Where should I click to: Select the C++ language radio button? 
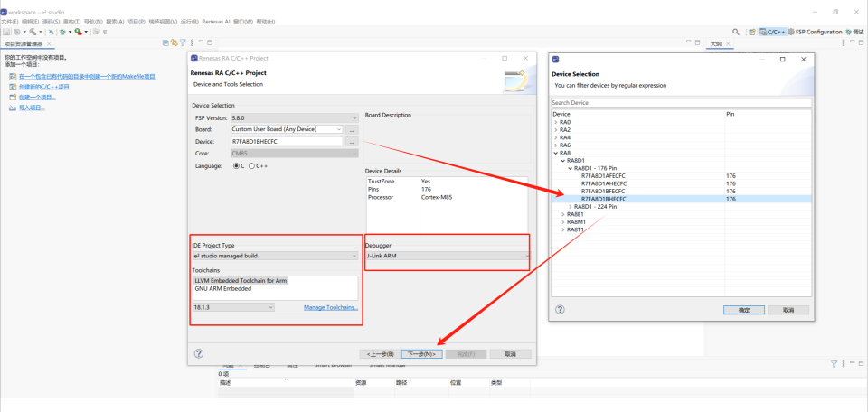click(x=252, y=166)
